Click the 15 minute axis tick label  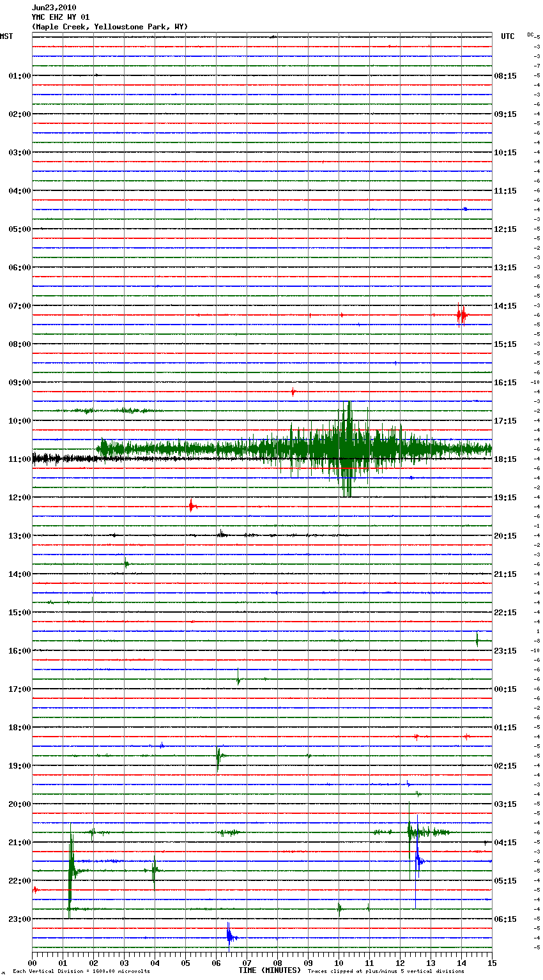coord(492,963)
